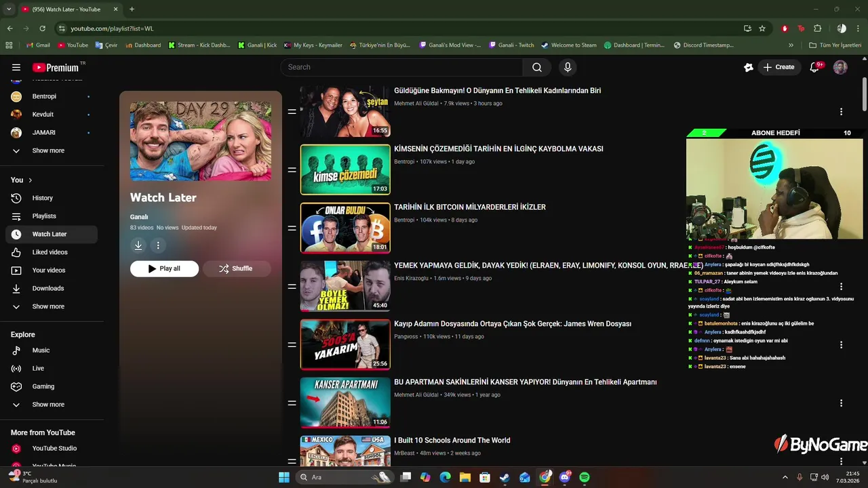868x488 pixels.
Task: Open Güldüğüne Bakmayın video thumbnail
Action: coord(345,112)
